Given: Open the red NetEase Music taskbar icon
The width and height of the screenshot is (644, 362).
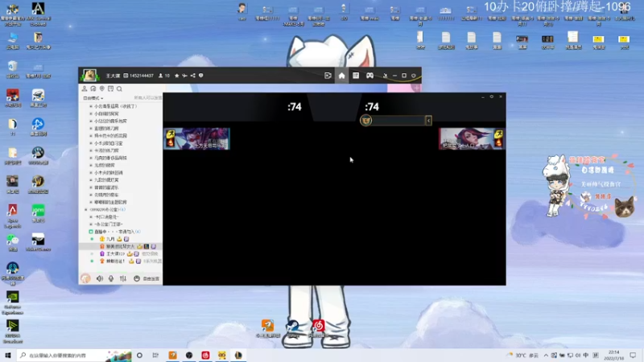Looking at the screenshot, I should point(205,355).
